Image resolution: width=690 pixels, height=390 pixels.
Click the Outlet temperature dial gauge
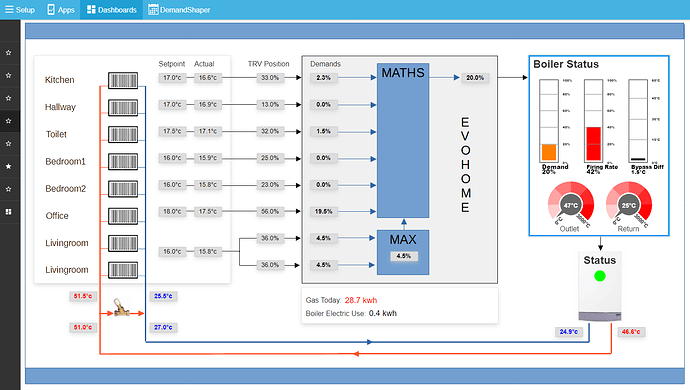point(571,205)
